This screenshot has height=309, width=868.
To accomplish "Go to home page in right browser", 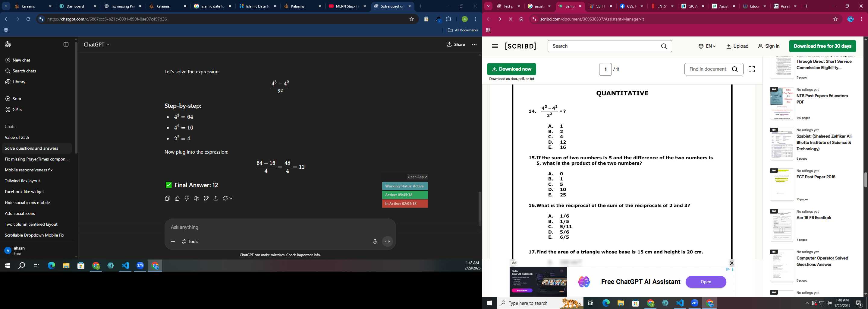I will [x=521, y=19].
